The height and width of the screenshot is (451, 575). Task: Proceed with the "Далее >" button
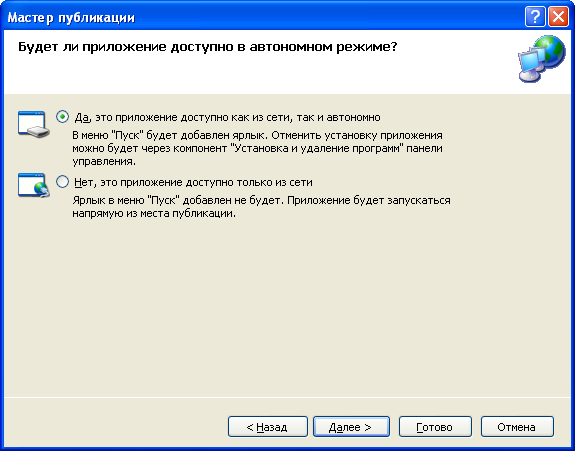coord(351,426)
